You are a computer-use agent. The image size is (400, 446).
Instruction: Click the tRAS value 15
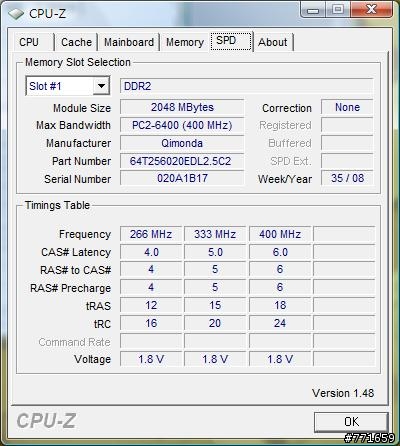tap(215, 305)
